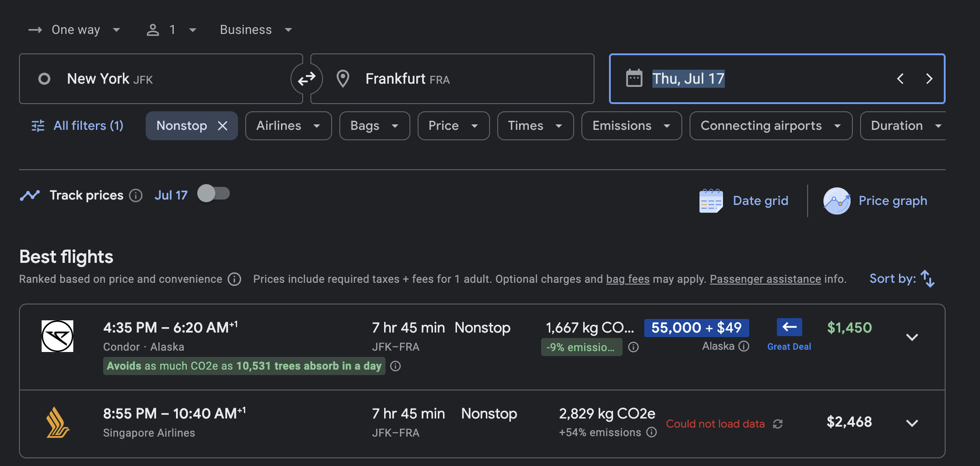Open Business cabin class dropdown

256,30
